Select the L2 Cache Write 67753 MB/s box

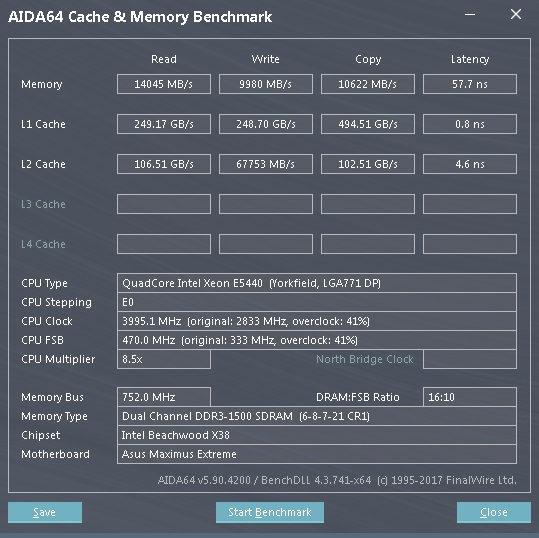click(266, 164)
